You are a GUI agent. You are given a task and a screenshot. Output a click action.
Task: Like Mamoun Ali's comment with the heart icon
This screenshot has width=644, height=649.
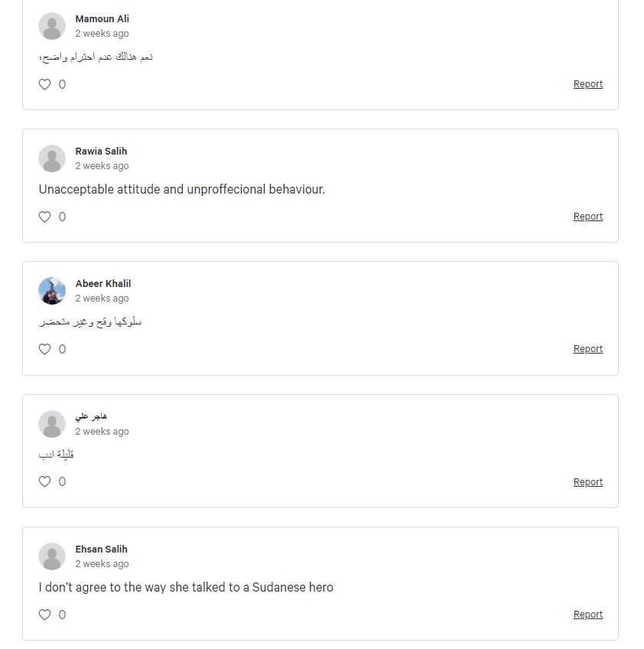coord(44,84)
